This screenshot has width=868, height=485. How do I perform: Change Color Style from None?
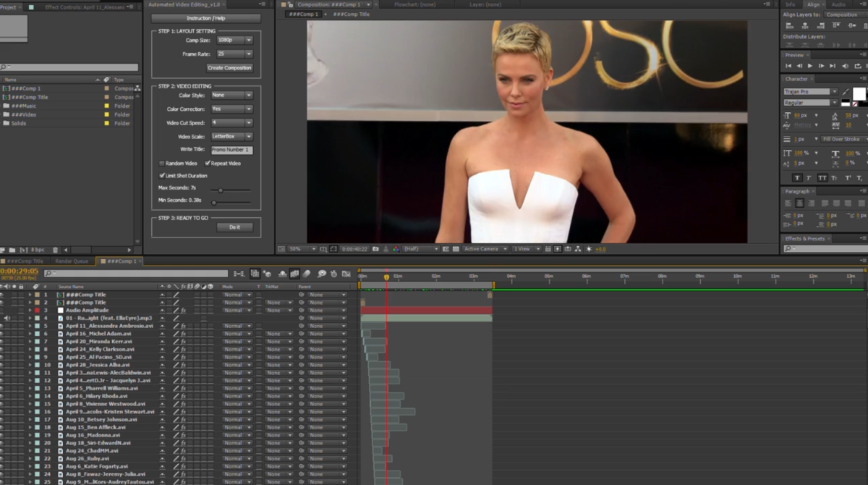231,94
